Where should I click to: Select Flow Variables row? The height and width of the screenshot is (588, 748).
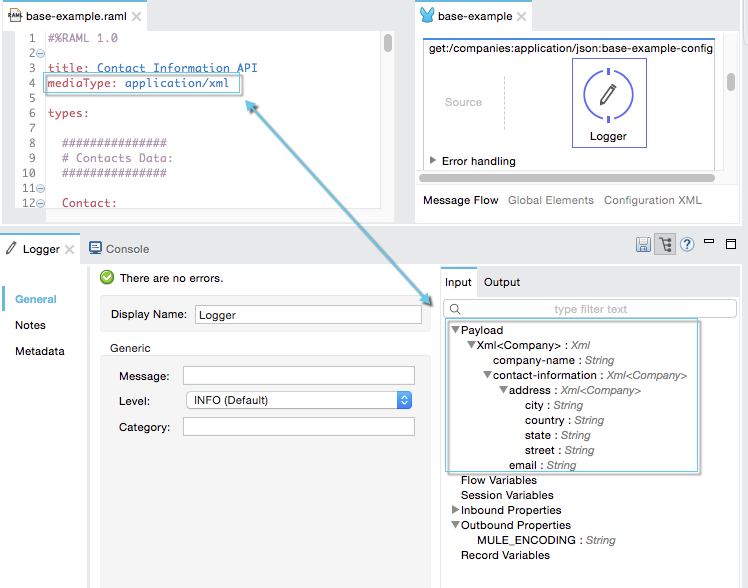click(499, 480)
